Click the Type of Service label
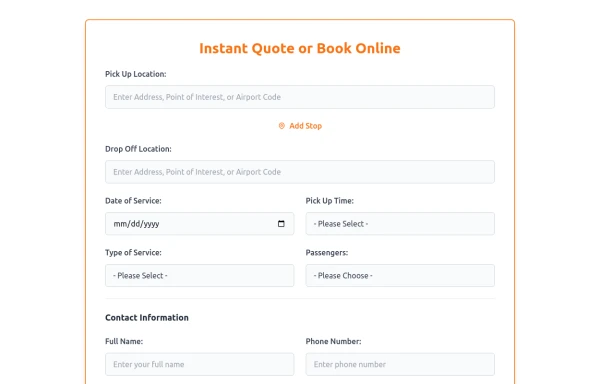 pyautogui.click(x=133, y=253)
